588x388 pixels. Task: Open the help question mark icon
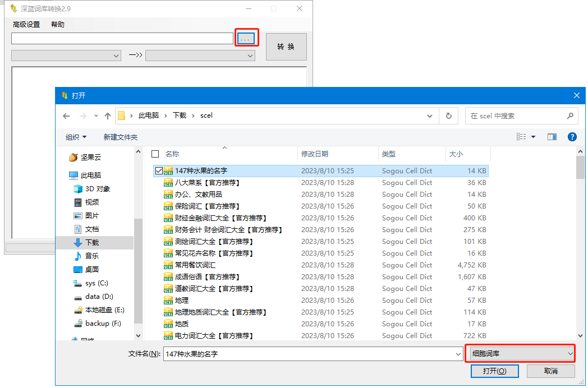coord(572,137)
